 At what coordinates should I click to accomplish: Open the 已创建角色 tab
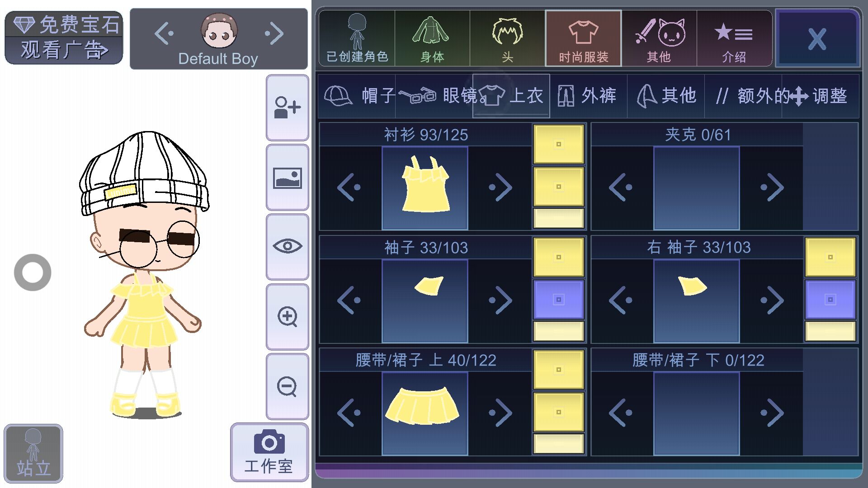tap(357, 39)
